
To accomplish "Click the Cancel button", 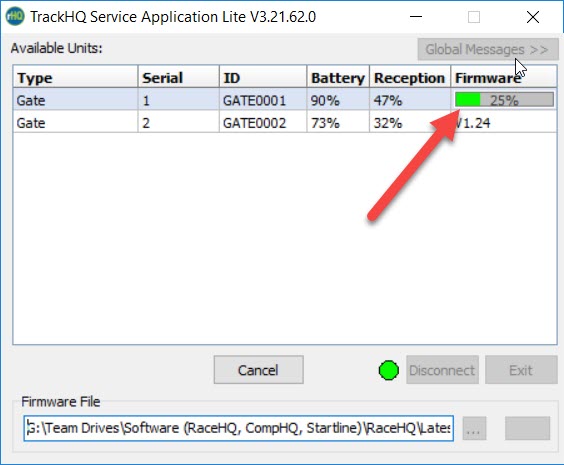I will [258, 370].
